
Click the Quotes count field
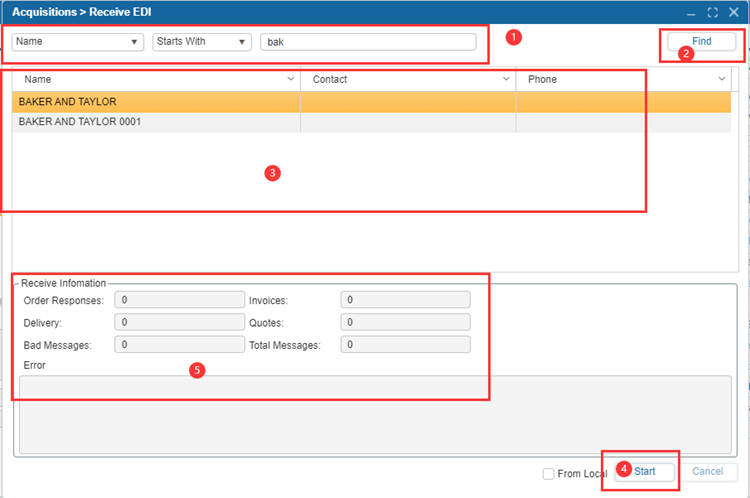(405, 322)
